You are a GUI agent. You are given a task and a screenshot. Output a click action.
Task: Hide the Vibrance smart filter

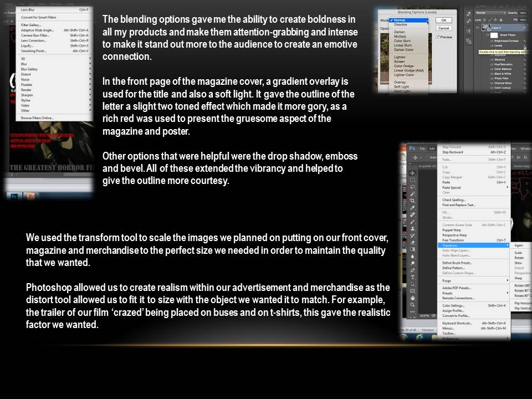492,60
